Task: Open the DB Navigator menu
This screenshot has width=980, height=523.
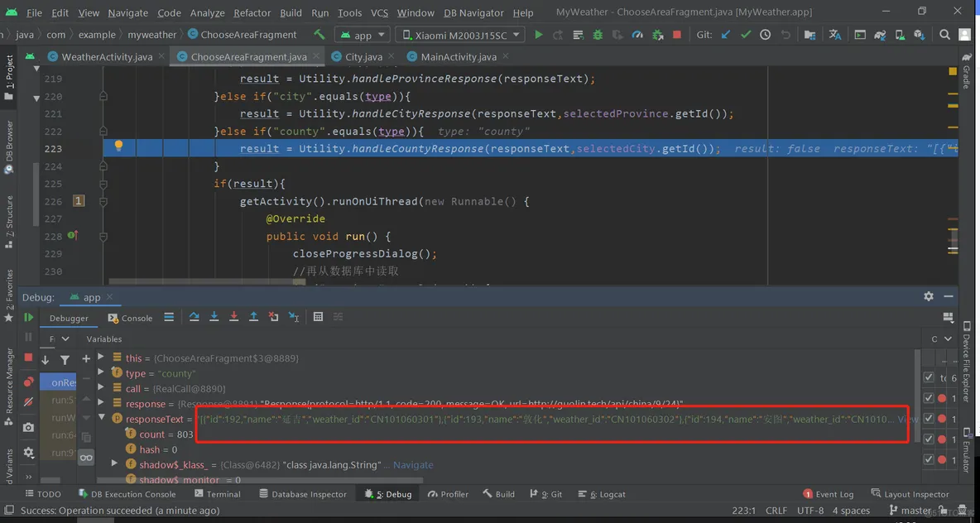Action: coord(473,12)
